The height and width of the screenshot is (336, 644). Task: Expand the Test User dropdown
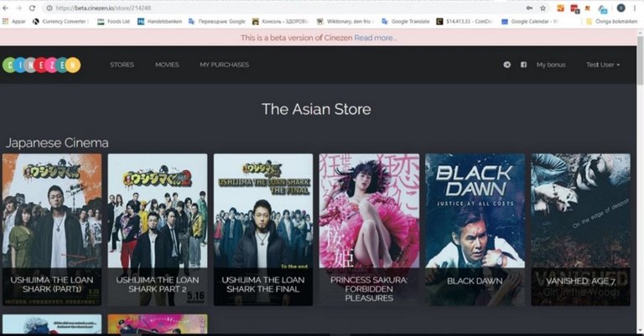[x=603, y=65]
